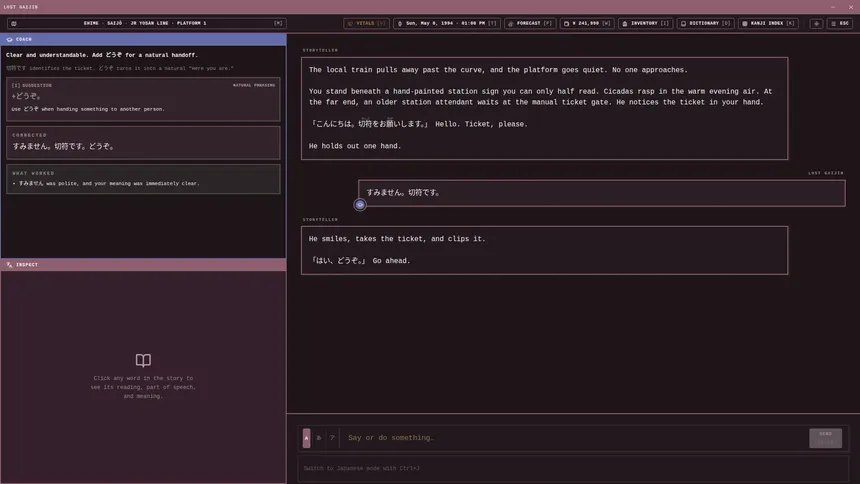Click the question mark input mode button
The width and height of the screenshot is (860, 484).
pos(332,438)
